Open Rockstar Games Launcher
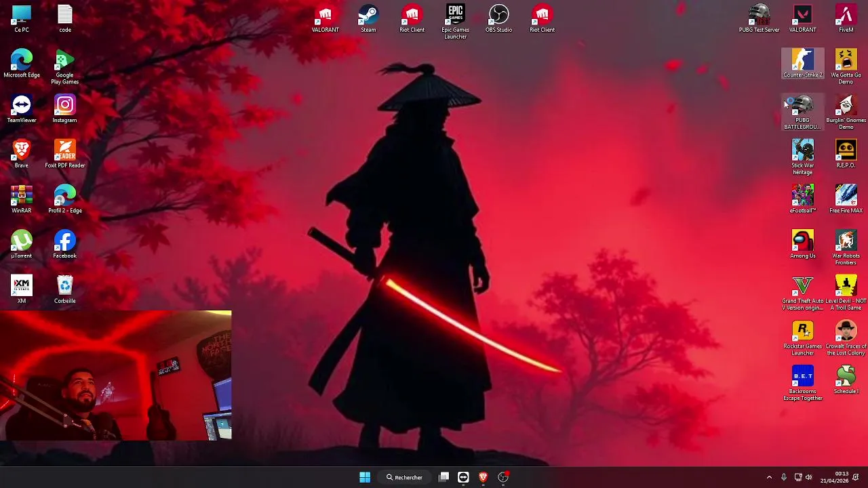The image size is (868, 488). click(x=803, y=339)
